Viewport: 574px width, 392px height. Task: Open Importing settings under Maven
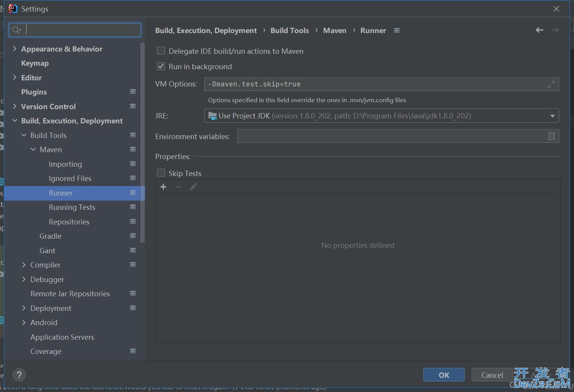click(65, 164)
